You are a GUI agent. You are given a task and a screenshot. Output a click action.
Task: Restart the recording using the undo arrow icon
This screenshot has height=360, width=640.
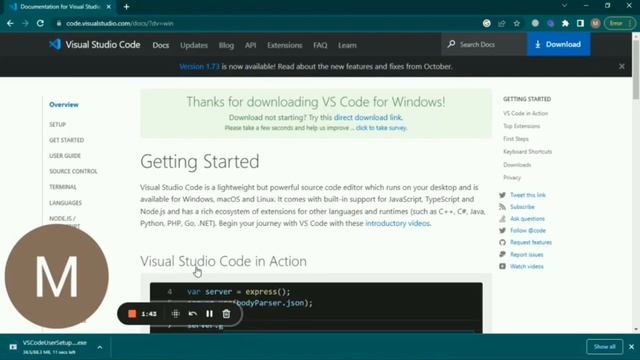(193, 313)
